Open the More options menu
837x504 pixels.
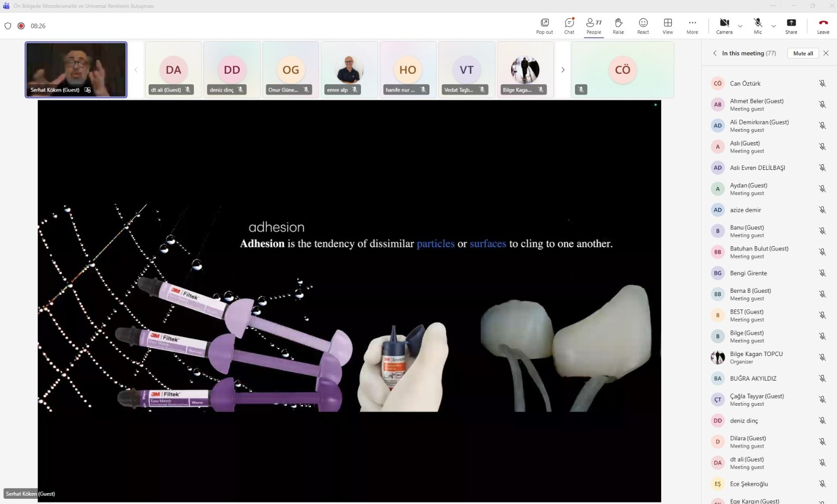click(692, 25)
